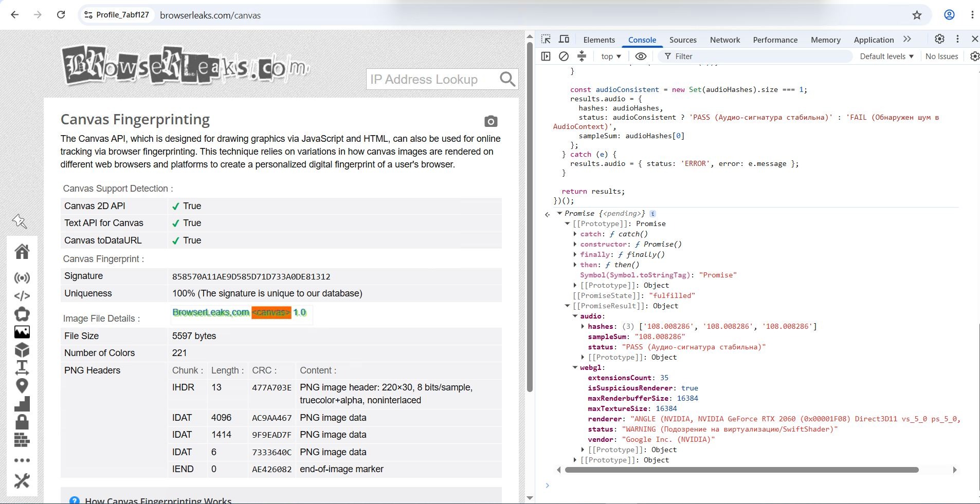The image size is (980, 504).
Task: Open the Chrome profile avatar menu
Action: pyautogui.click(x=949, y=15)
